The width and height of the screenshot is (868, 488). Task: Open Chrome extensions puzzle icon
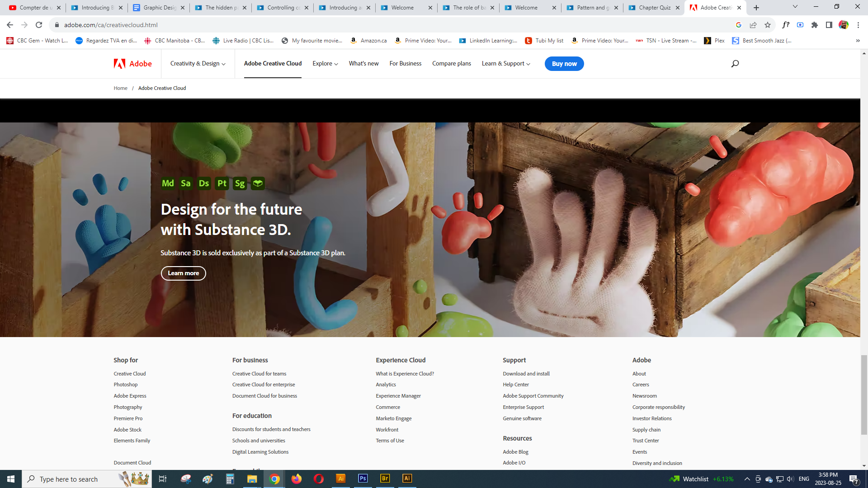click(815, 25)
